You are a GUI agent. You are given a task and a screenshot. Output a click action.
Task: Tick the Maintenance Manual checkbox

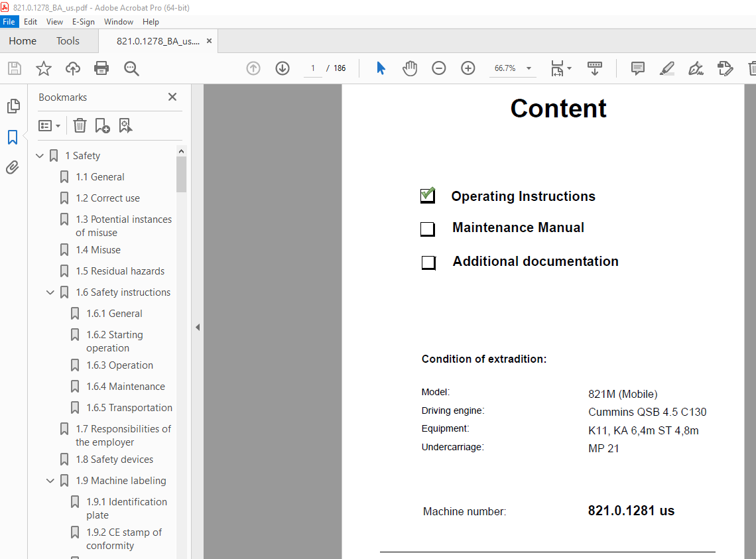pyautogui.click(x=428, y=229)
